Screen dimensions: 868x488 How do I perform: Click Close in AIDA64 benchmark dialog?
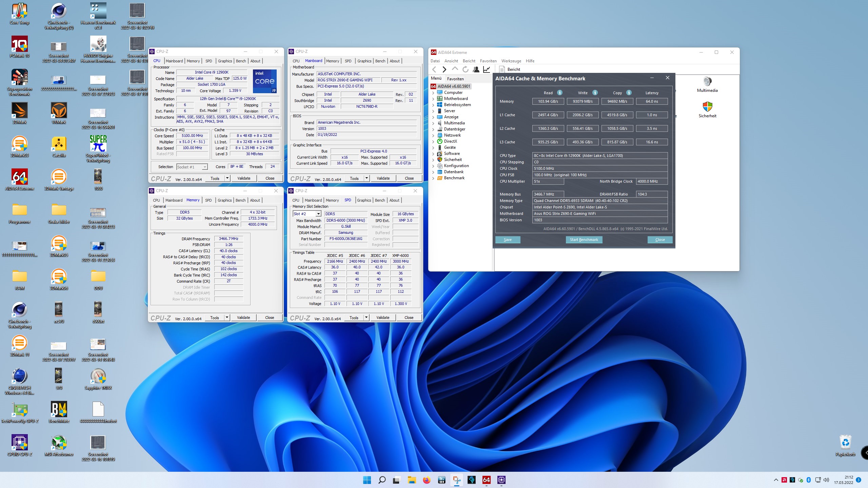coord(660,240)
